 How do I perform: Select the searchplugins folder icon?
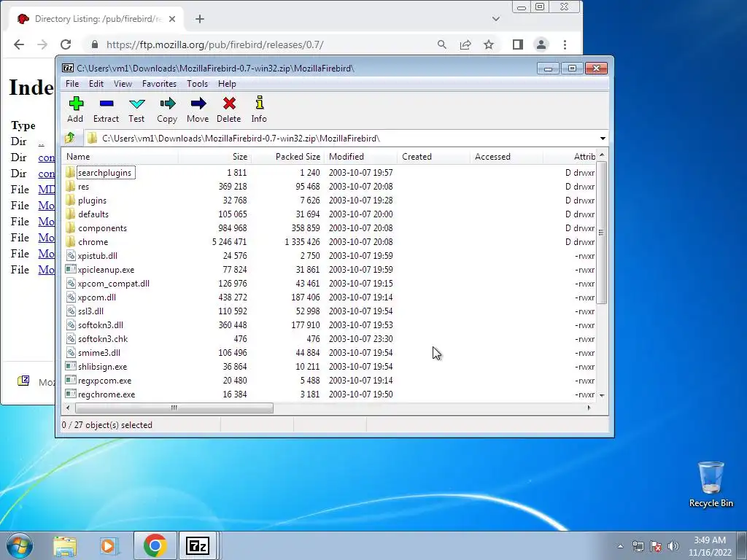(x=71, y=172)
